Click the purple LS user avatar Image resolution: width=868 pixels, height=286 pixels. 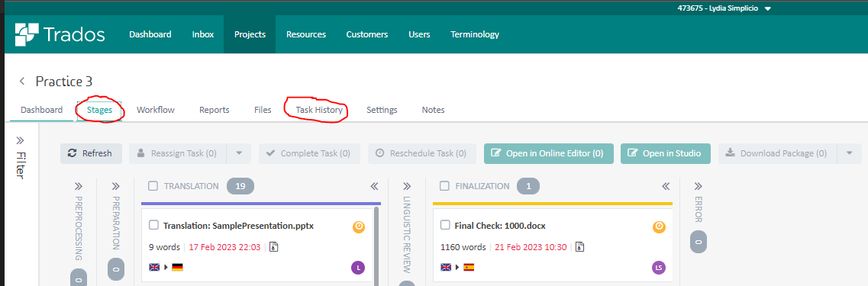point(659,268)
